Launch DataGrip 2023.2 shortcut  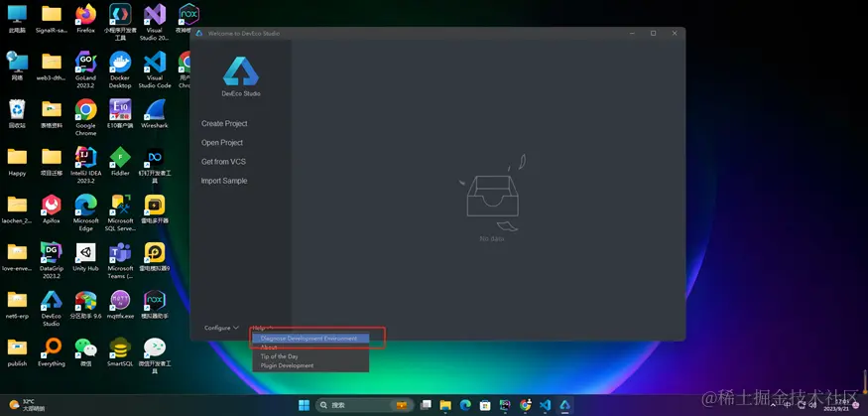tap(51, 260)
